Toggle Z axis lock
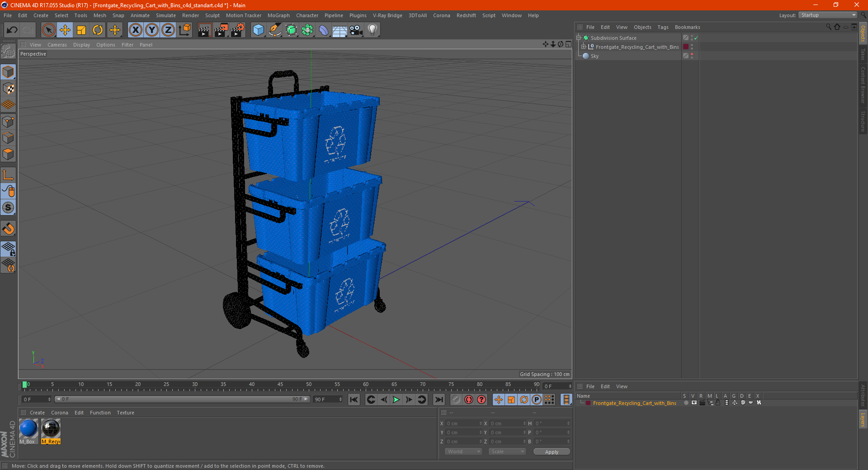868x470 pixels. (x=168, y=30)
